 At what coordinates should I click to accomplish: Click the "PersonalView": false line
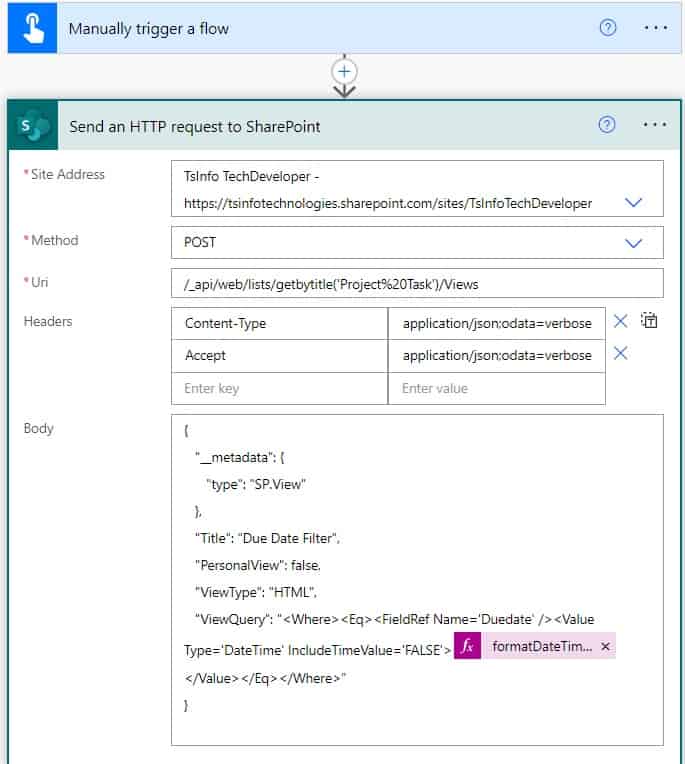[x=258, y=565]
